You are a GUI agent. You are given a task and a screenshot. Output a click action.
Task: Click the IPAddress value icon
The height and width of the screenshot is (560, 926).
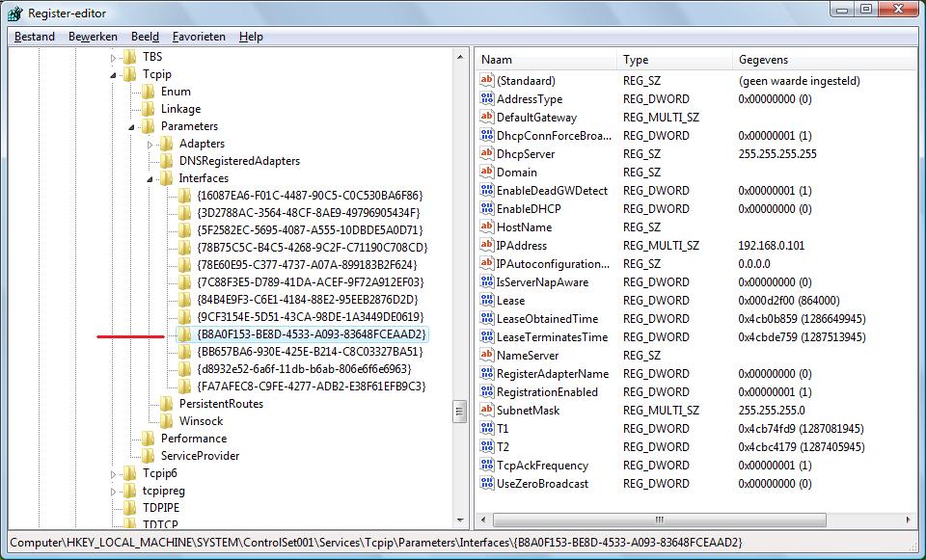[487, 246]
